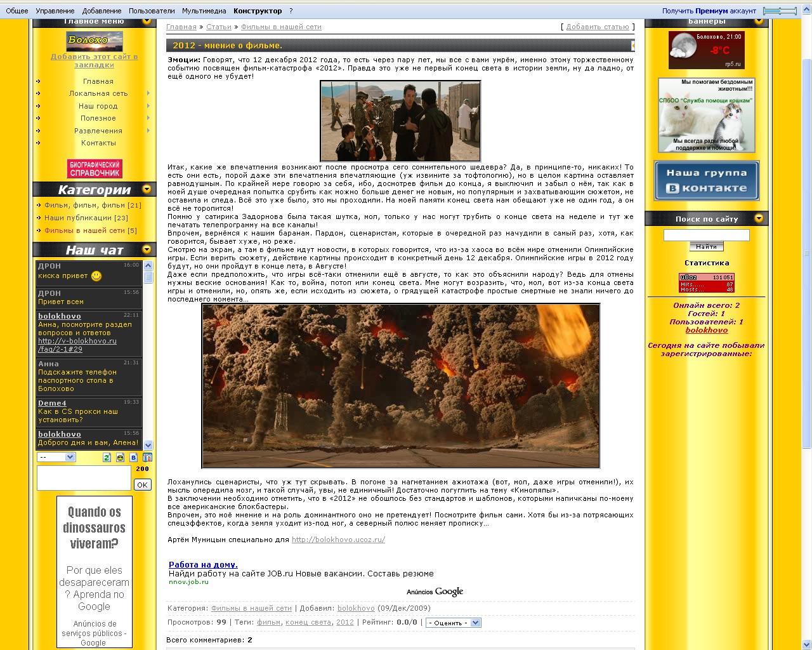Expand the Локальная сеть submenu arrow

click(148, 93)
